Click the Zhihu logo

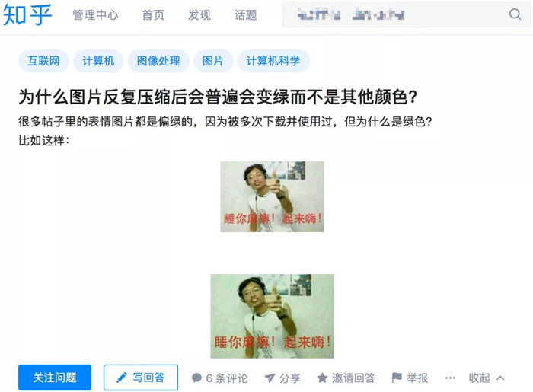(27, 14)
